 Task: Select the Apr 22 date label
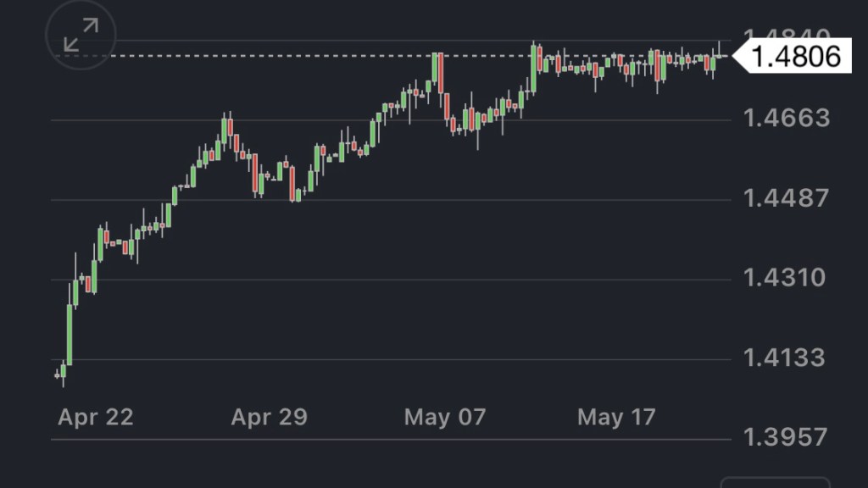(96, 417)
